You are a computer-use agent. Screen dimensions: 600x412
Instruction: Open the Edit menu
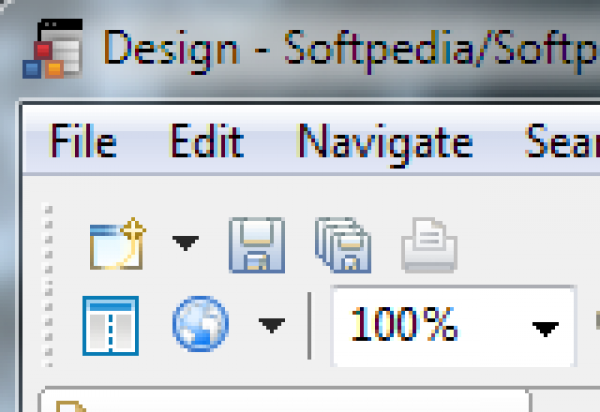coord(206,143)
